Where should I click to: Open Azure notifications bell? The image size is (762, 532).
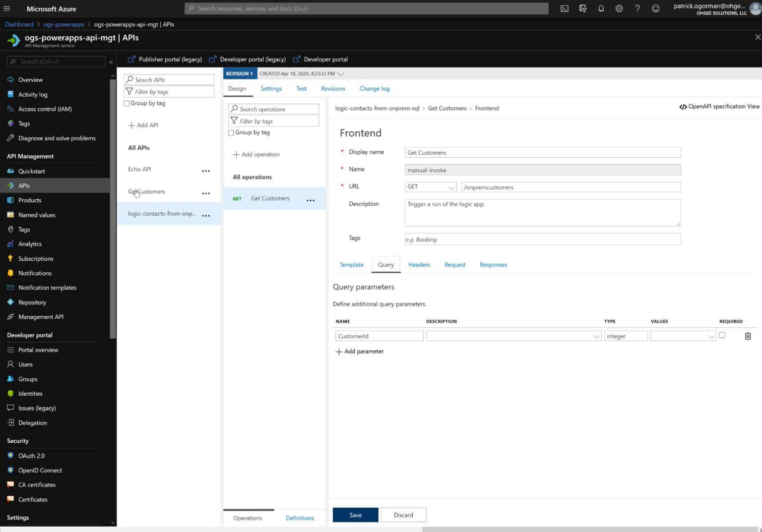(x=601, y=8)
